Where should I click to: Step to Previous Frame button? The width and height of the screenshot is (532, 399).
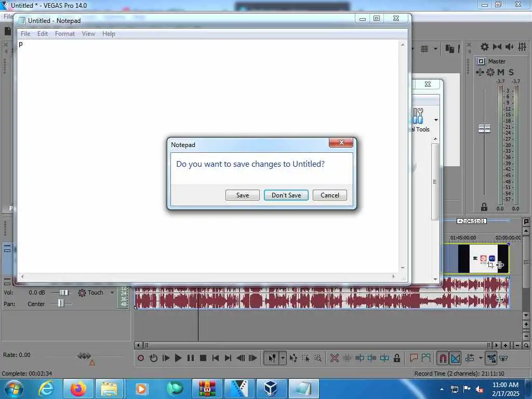coord(241,358)
